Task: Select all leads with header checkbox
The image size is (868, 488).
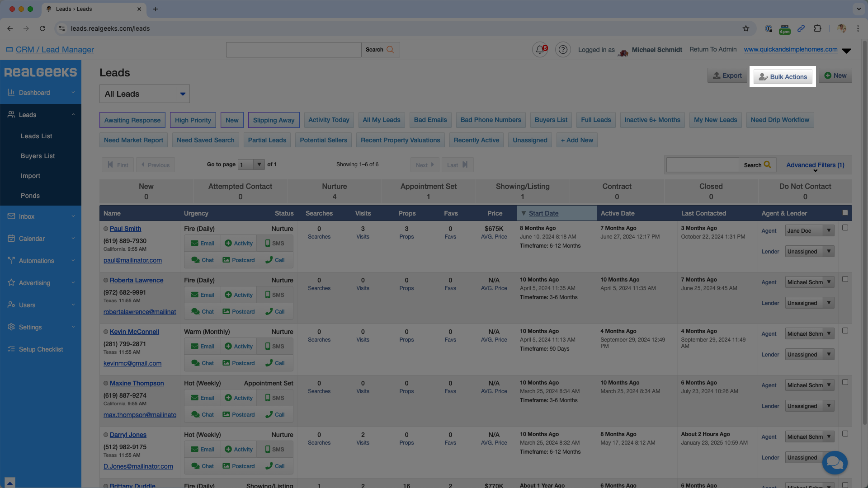Action: click(x=845, y=213)
